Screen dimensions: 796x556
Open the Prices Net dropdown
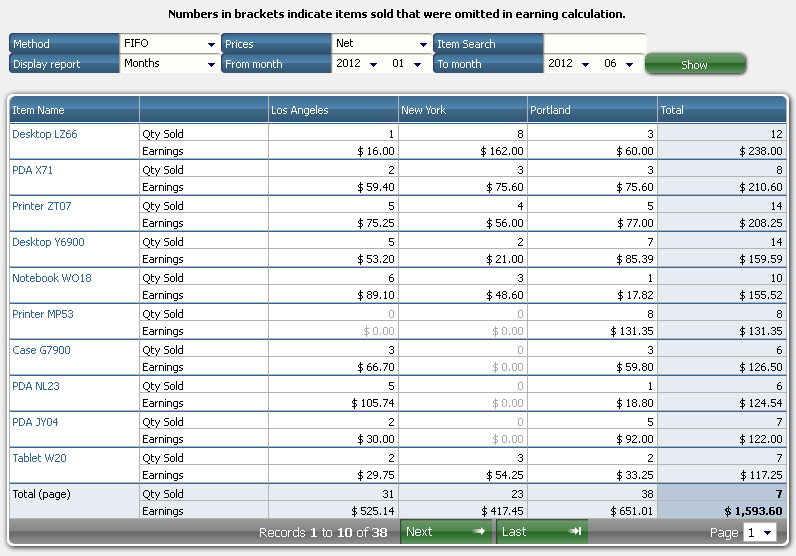tap(381, 44)
